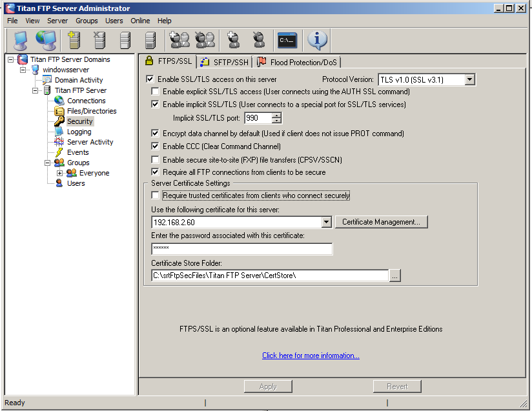Open the command console toolbar icon
The image size is (532, 411).
click(287, 41)
